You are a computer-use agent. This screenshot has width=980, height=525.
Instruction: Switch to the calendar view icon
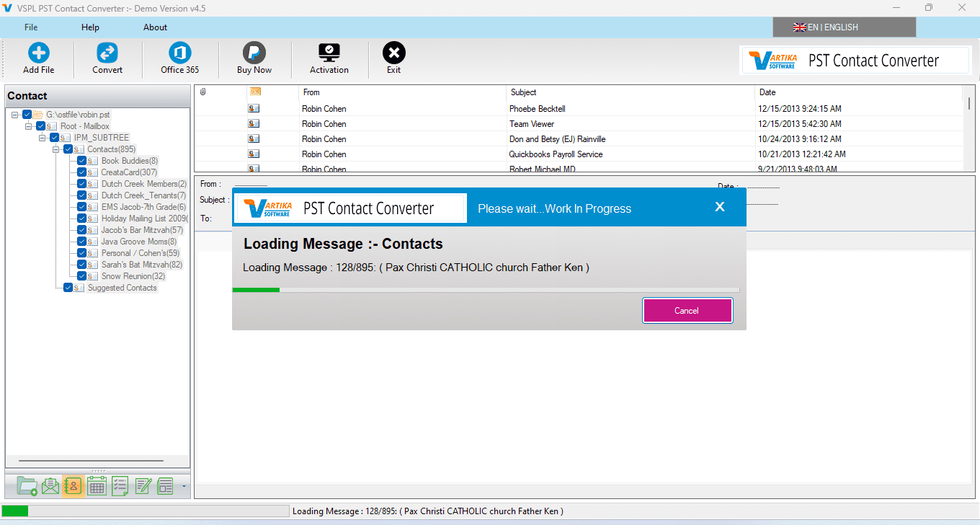[97, 487]
